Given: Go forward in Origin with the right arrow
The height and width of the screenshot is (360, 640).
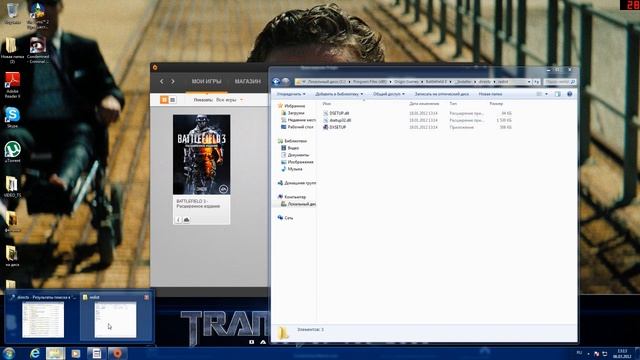Looking at the screenshot, I should point(173,82).
